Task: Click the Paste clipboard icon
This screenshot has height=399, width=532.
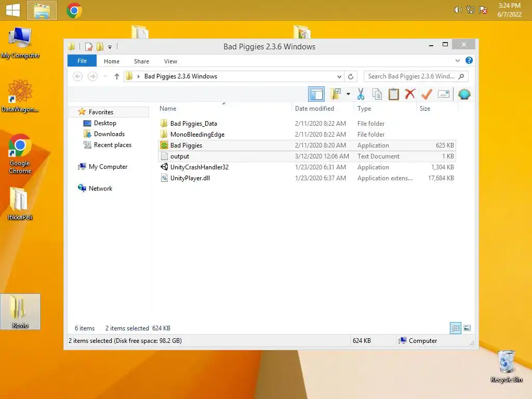Action: point(394,94)
